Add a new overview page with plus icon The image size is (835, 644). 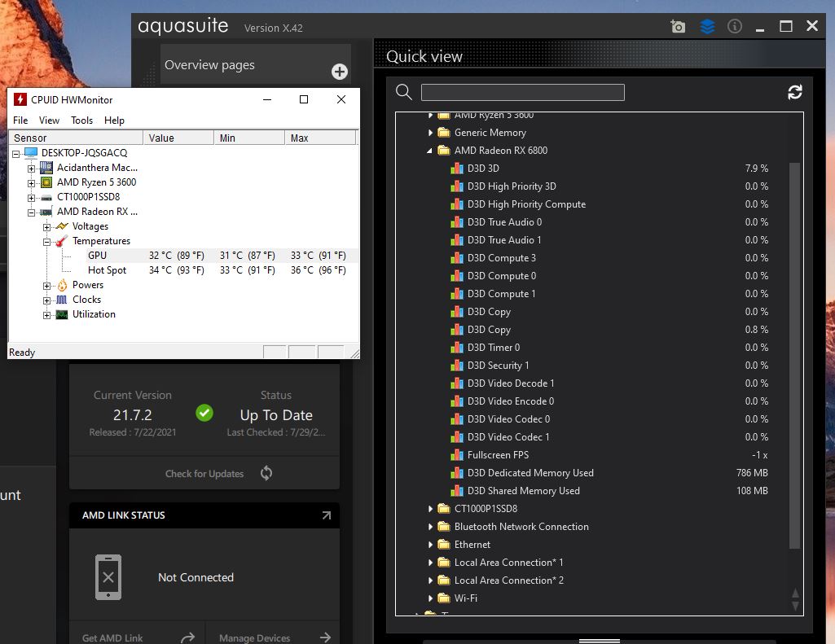point(340,72)
